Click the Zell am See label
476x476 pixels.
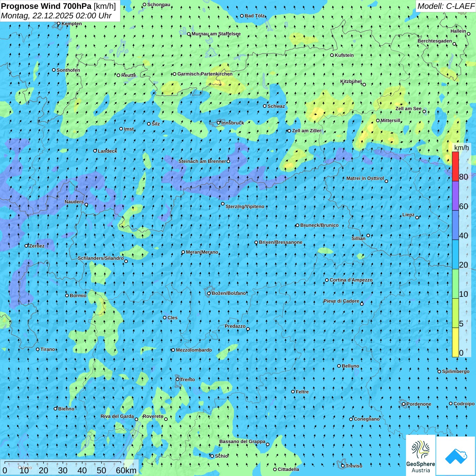click(x=408, y=109)
